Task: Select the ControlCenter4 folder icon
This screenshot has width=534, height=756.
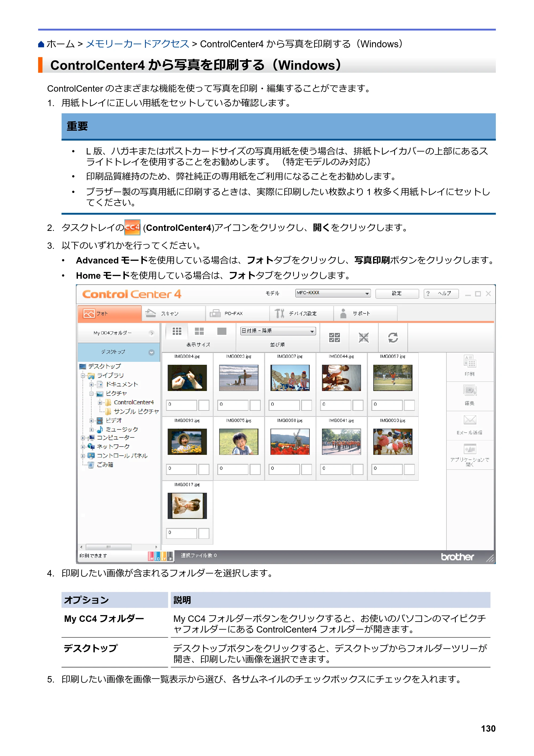Action: (108, 402)
